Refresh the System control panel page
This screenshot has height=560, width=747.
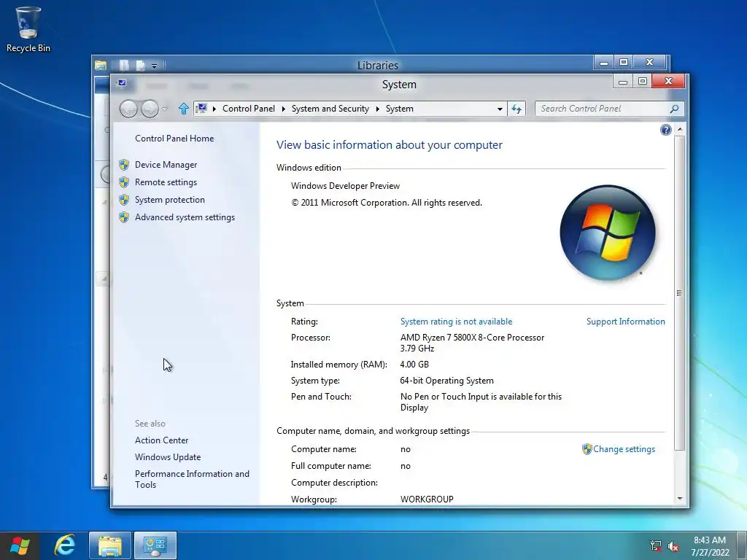516,109
